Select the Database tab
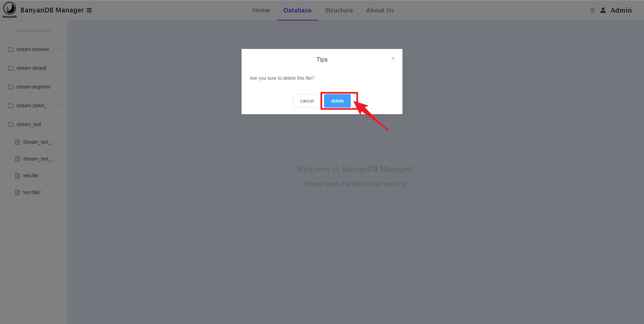 coord(298,10)
